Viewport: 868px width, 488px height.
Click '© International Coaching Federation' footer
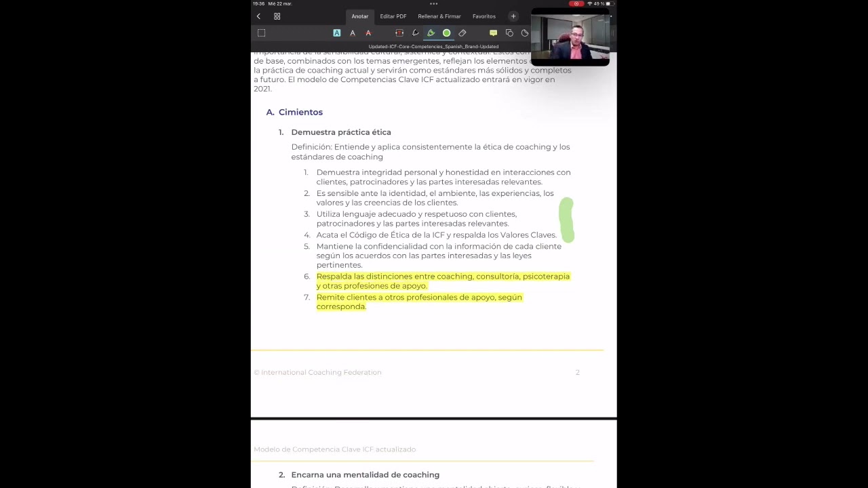pyautogui.click(x=317, y=372)
